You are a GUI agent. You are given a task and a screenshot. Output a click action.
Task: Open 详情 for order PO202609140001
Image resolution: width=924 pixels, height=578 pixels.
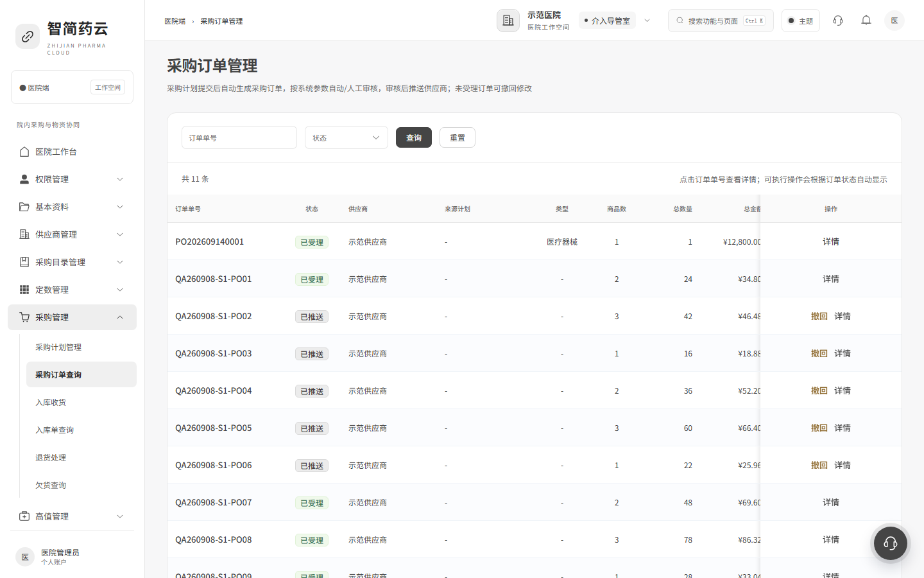pyautogui.click(x=831, y=241)
